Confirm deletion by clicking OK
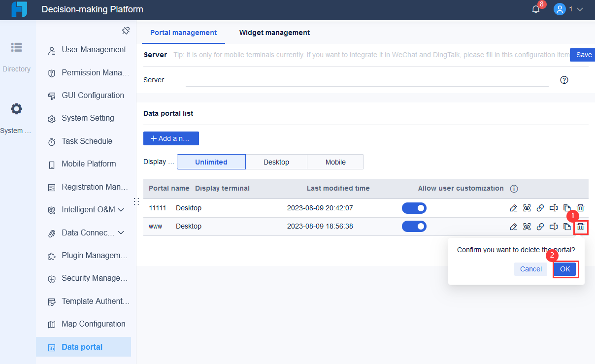Viewport: 595px width, 364px height. [x=565, y=269]
